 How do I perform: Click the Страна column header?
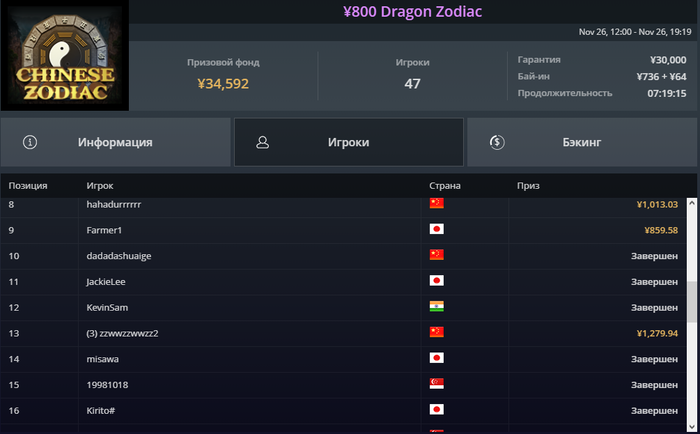pyautogui.click(x=445, y=186)
